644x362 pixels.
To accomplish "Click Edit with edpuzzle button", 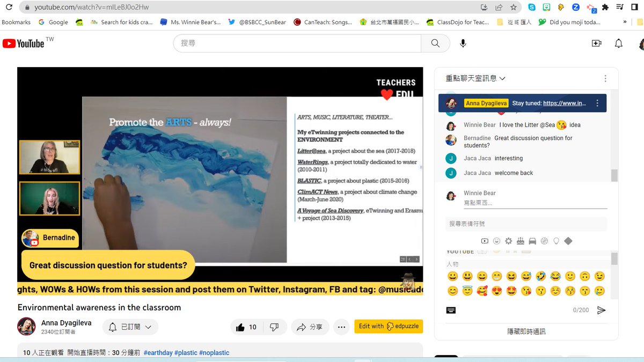I will pos(389,326).
